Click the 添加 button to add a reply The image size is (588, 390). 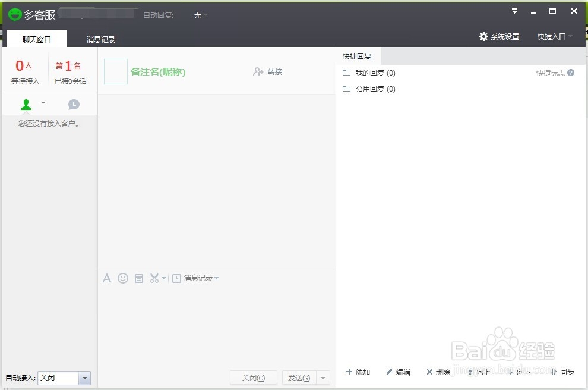coord(358,372)
